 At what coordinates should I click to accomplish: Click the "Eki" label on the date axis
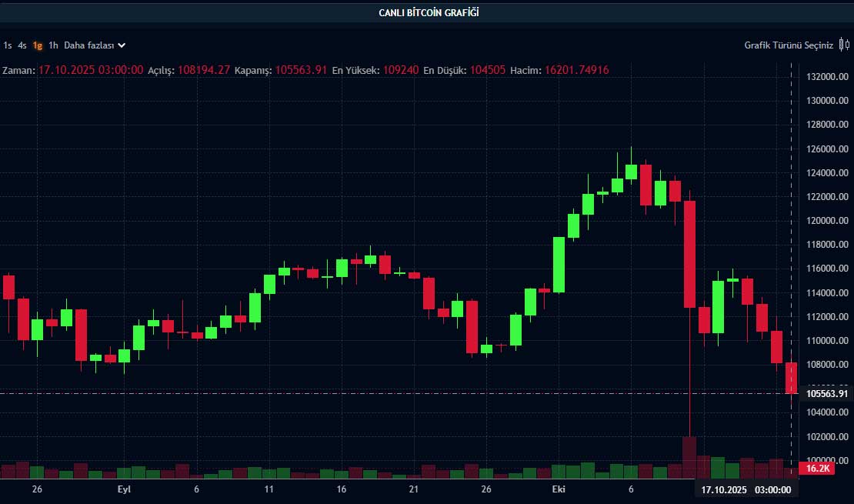(x=559, y=489)
